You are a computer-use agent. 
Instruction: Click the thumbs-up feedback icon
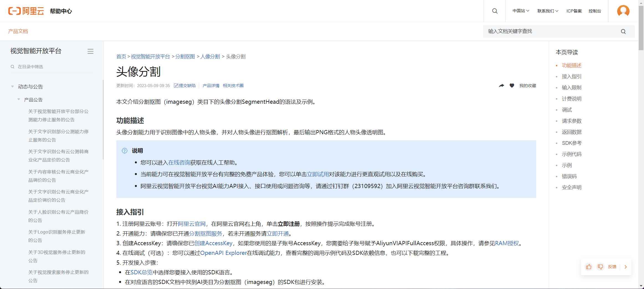tap(589, 267)
